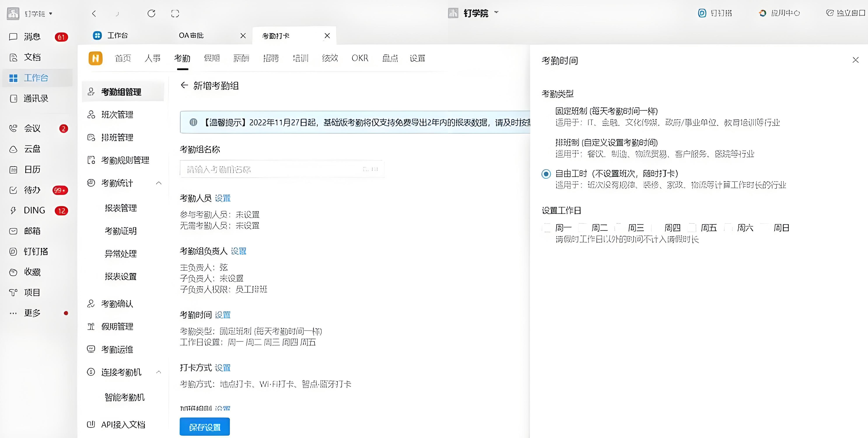Check the 周二 workday checkbox
This screenshot has width=868, height=438.
point(583,228)
